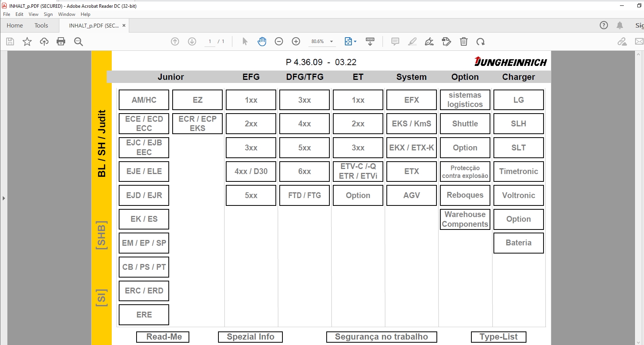Open EKS / KmS system entry
Screen dimensions: 644x345
(412, 124)
